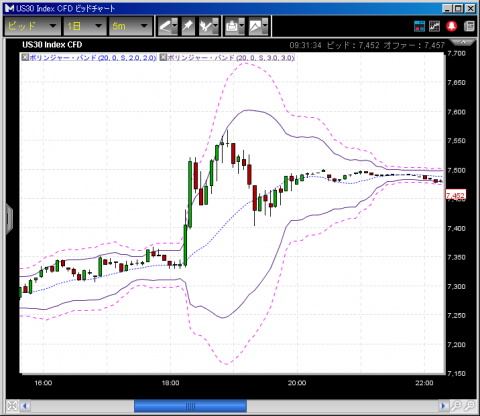Screen dimensions: 480x416
Task: Open the indicator tool icon
Action: [208, 26]
